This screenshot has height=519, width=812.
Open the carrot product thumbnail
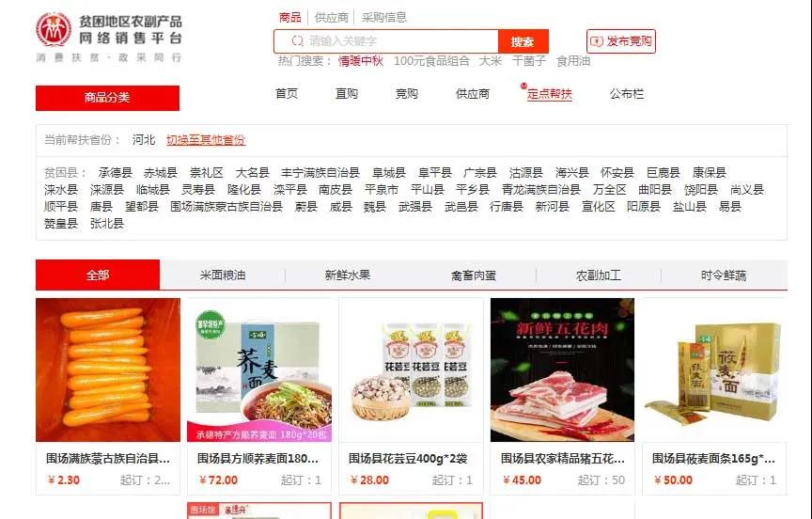pos(108,370)
